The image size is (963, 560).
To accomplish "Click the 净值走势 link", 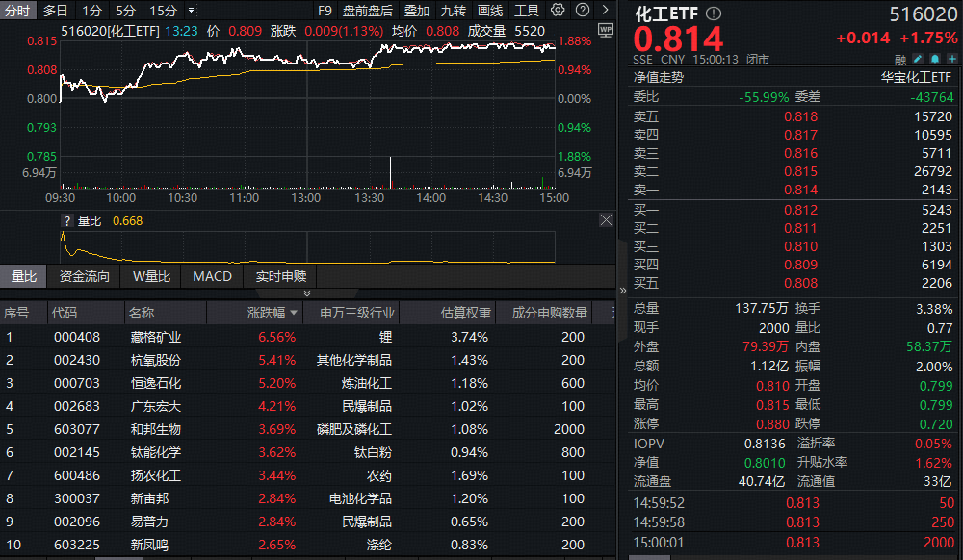I will (x=658, y=78).
